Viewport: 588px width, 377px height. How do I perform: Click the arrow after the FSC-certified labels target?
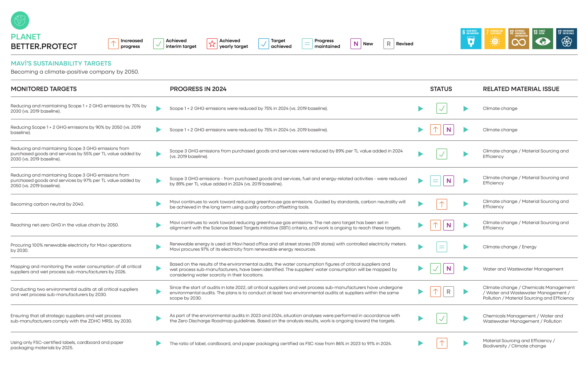159,343
